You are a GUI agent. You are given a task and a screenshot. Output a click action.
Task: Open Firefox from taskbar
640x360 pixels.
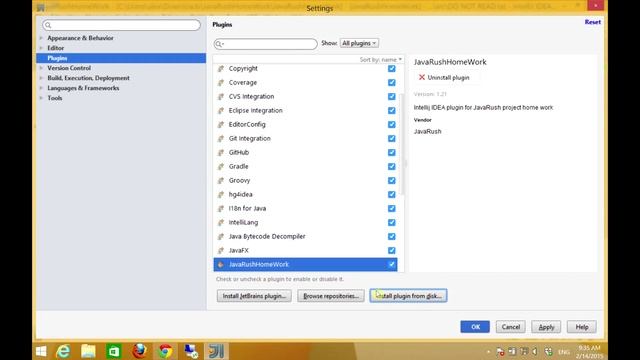click(x=139, y=351)
